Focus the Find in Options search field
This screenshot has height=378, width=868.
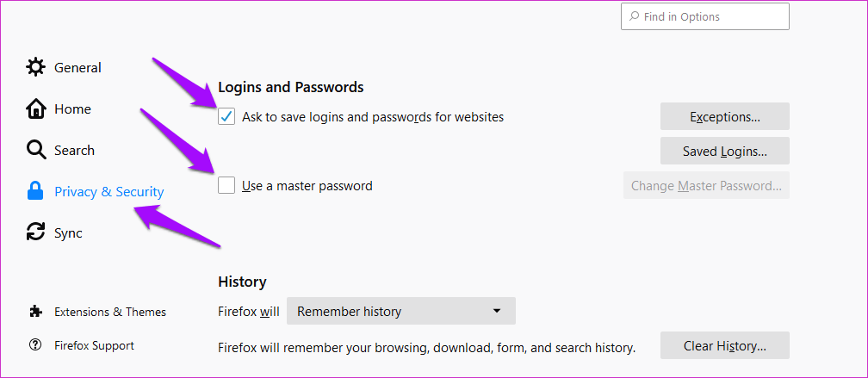coord(705,16)
